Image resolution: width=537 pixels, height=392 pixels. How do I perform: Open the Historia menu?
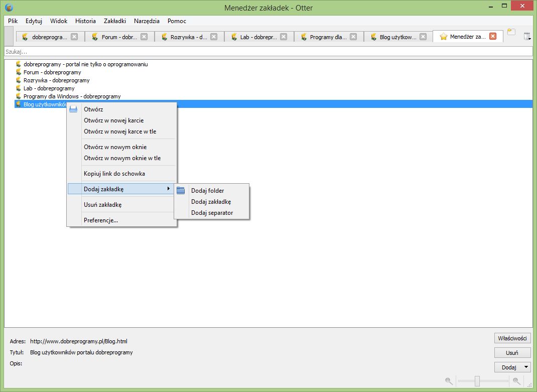click(x=85, y=21)
